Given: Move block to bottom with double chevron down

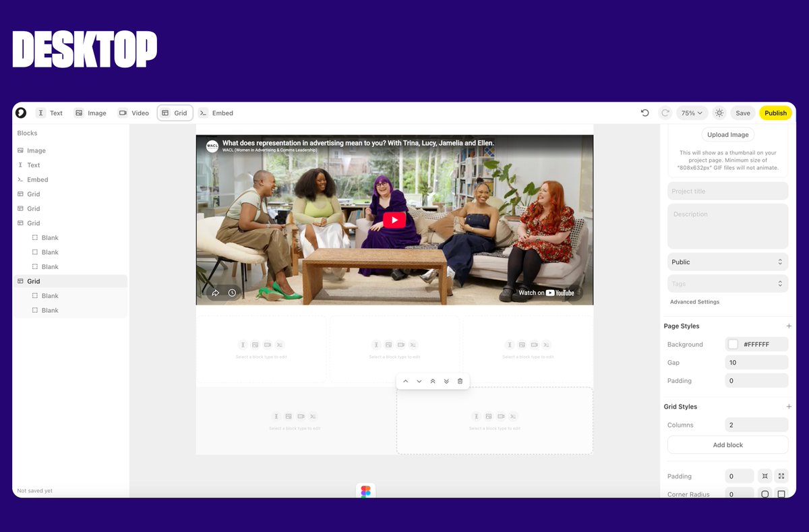Looking at the screenshot, I should tap(446, 381).
